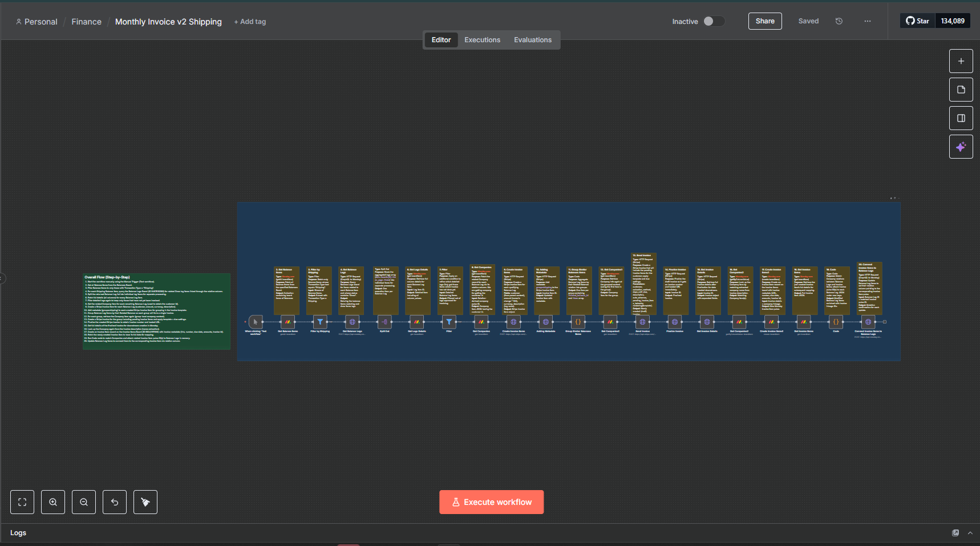Viewport: 980px width, 546px height.
Task: Select the Filter by Shipping node
Action: click(320, 322)
